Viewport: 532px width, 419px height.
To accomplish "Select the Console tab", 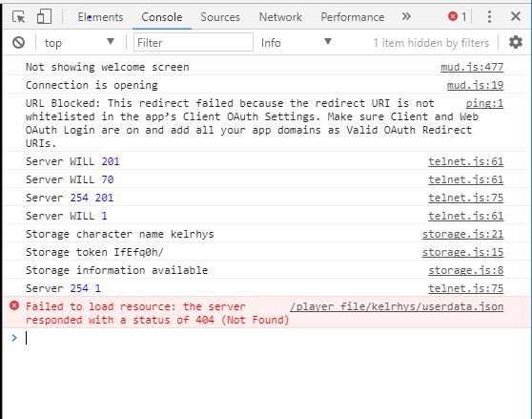I will (162, 16).
